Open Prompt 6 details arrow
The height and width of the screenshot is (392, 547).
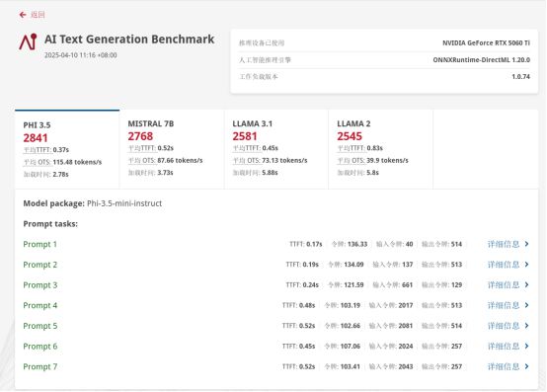coord(526,346)
